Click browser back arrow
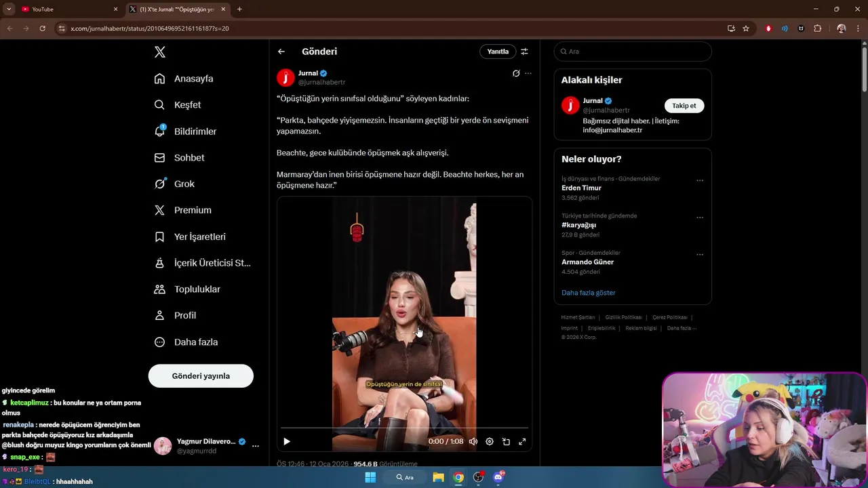Viewport: 868px width, 488px height. pyautogui.click(x=9, y=28)
